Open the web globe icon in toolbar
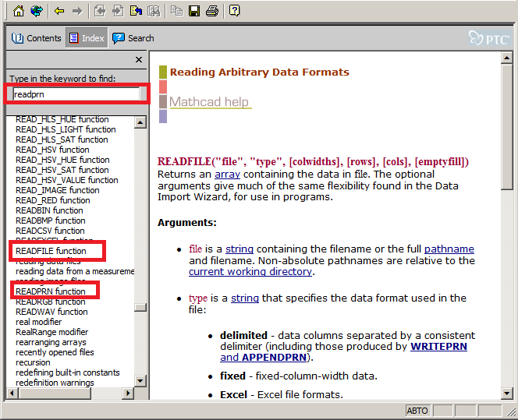This screenshot has width=518, height=420. pos(37,11)
